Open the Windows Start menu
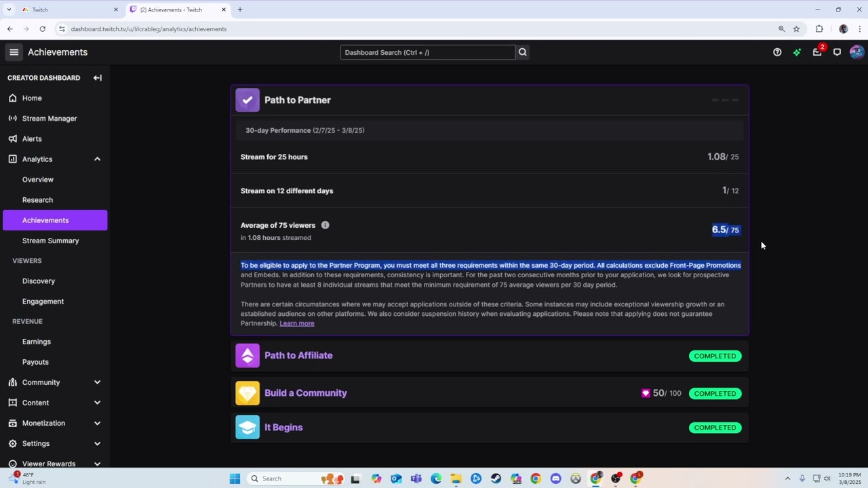868x488 pixels. point(235,479)
